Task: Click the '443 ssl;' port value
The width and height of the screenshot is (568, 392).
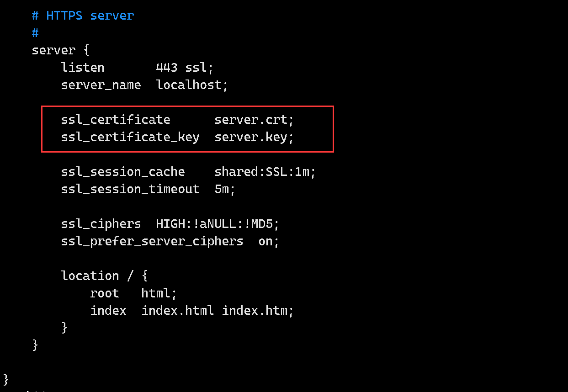Action: coord(185,68)
